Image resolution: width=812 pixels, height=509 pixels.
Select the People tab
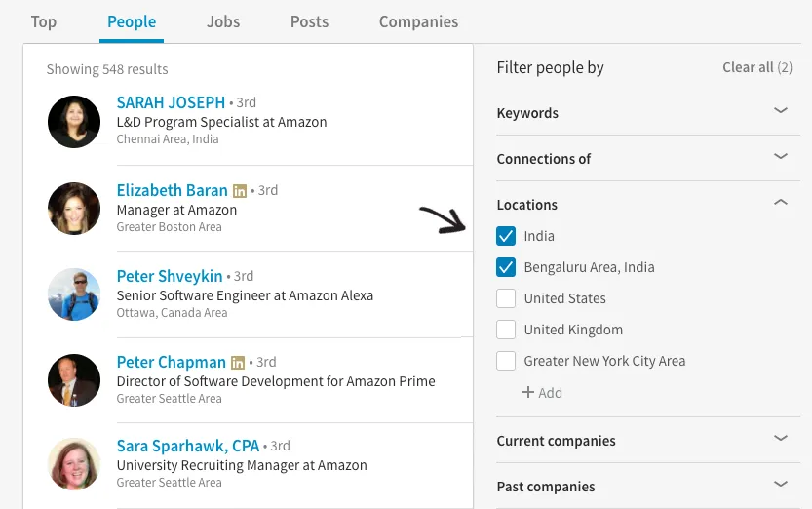point(132,21)
